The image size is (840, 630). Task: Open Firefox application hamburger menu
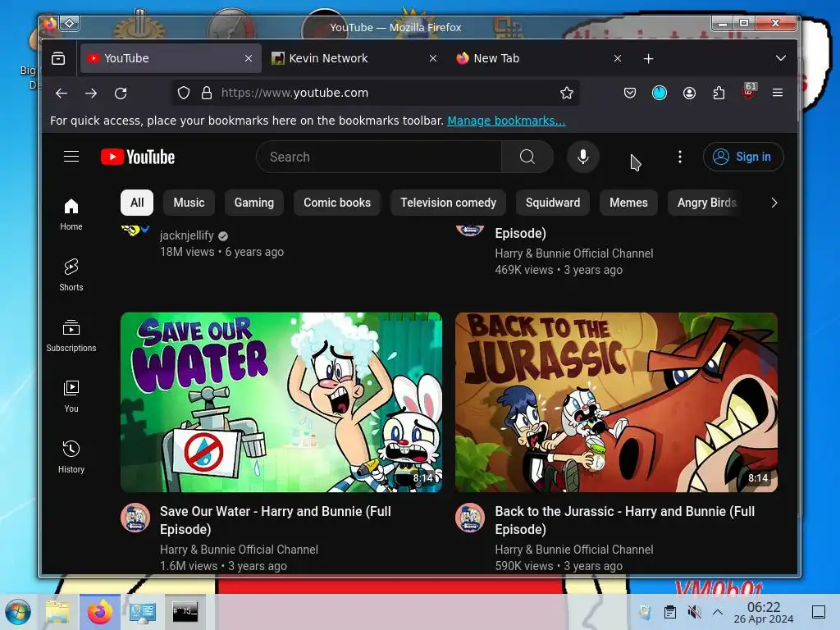click(x=778, y=94)
